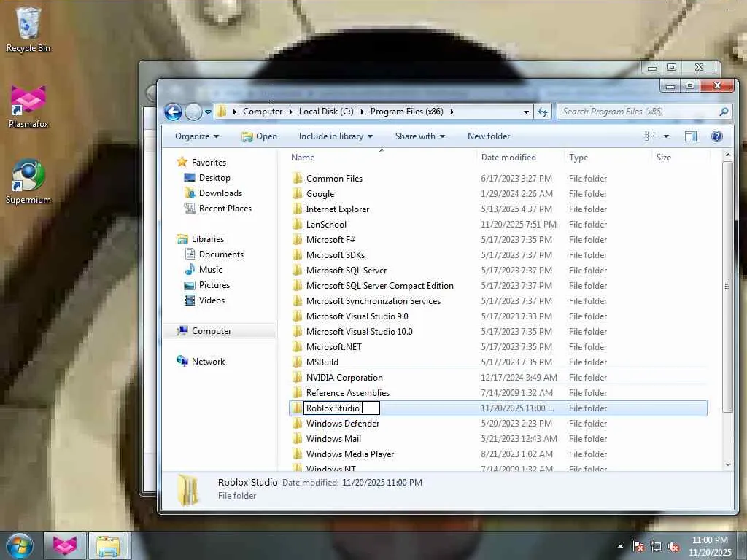This screenshot has height=560, width=747.
Task: Open the Windows Start button
Action: [x=19, y=545]
